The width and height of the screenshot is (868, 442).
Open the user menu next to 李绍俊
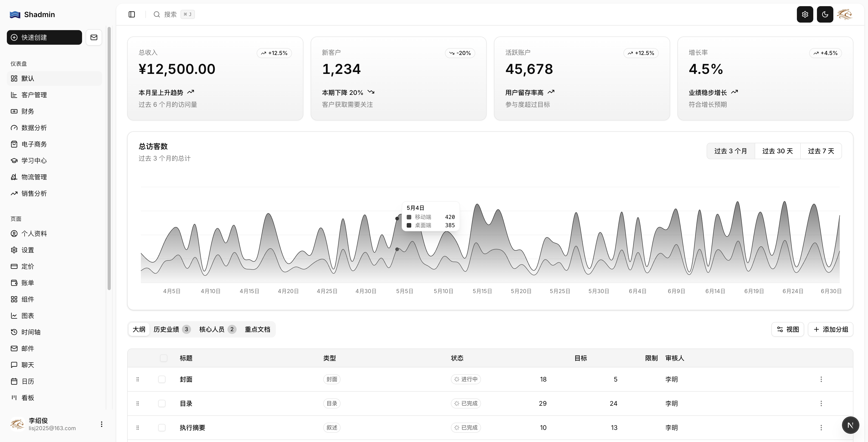(101, 424)
